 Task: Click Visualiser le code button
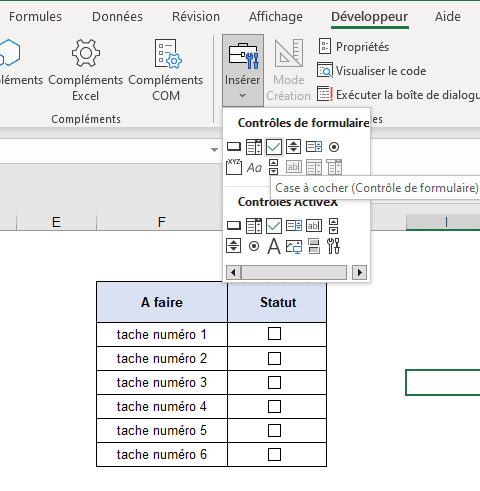point(372,71)
